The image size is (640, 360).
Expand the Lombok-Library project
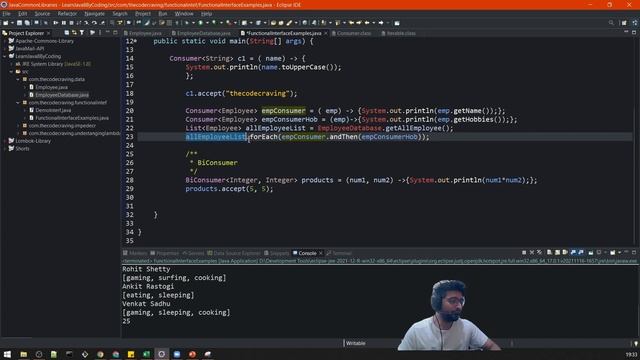coord(5,141)
